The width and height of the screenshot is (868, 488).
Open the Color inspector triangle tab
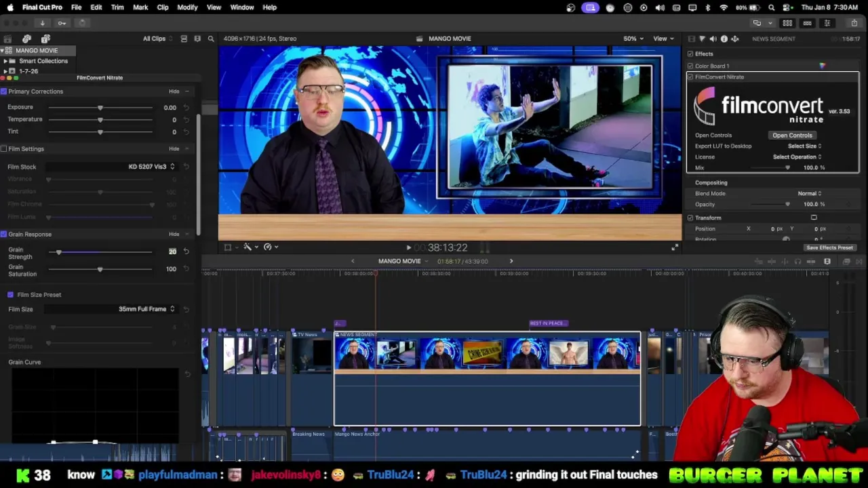(702, 39)
